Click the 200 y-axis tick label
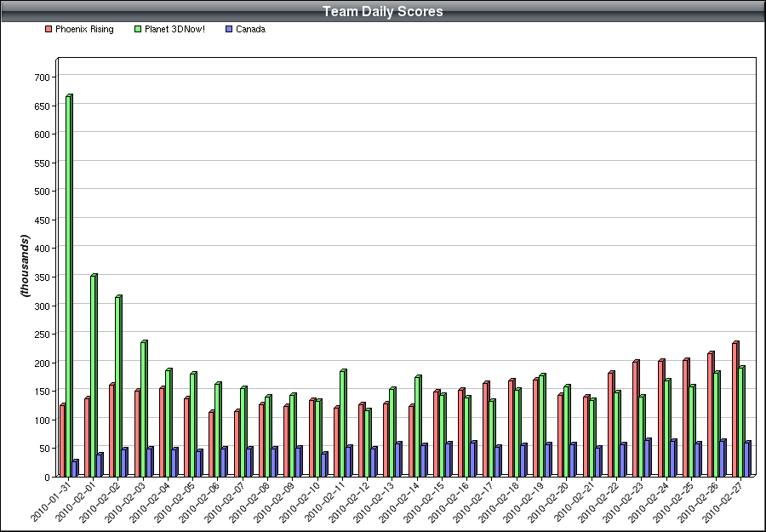 [x=43, y=363]
